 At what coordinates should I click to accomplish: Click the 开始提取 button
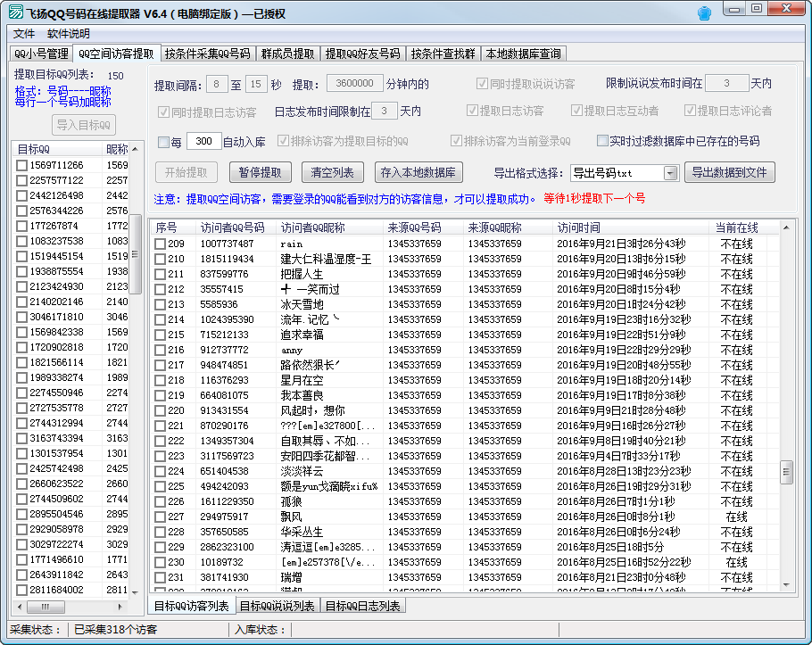click(x=186, y=172)
